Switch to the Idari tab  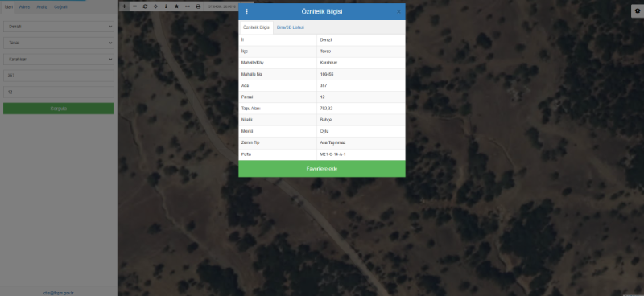[9, 7]
